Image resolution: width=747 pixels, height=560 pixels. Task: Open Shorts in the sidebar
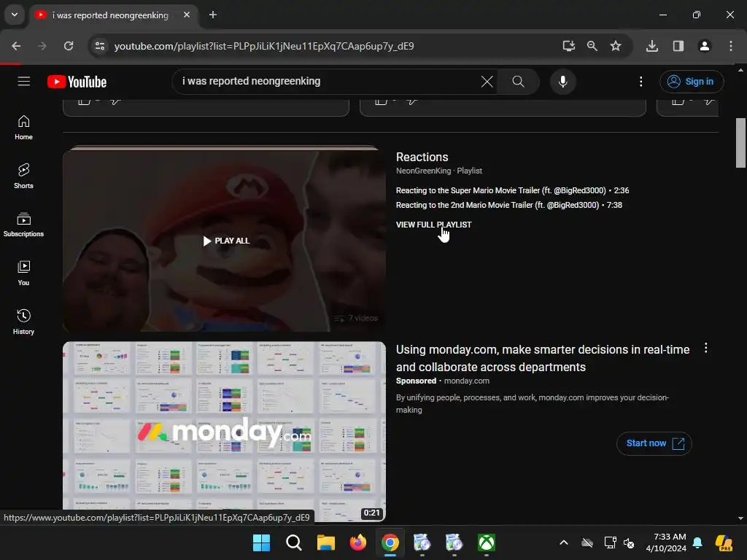[23, 176]
